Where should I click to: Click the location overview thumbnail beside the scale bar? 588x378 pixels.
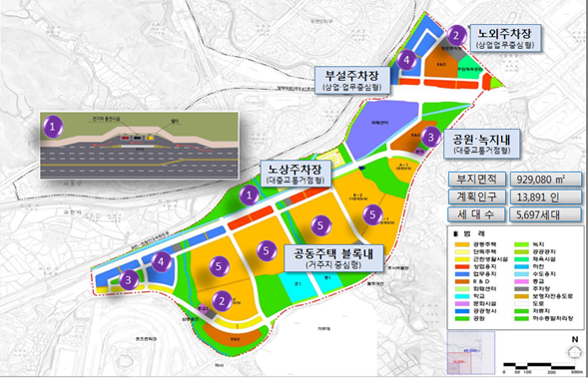(471, 352)
